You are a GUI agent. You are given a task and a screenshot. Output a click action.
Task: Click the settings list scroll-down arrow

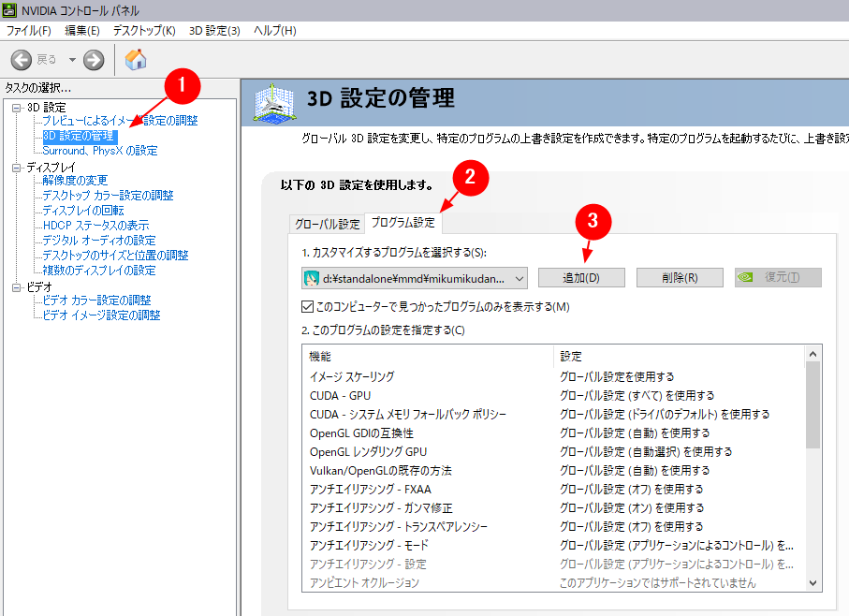[812, 583]
